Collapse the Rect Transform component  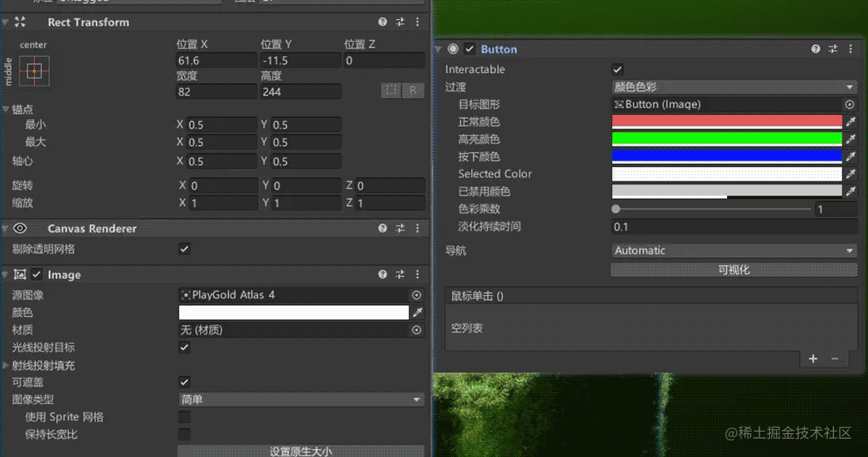pos(6,22)
